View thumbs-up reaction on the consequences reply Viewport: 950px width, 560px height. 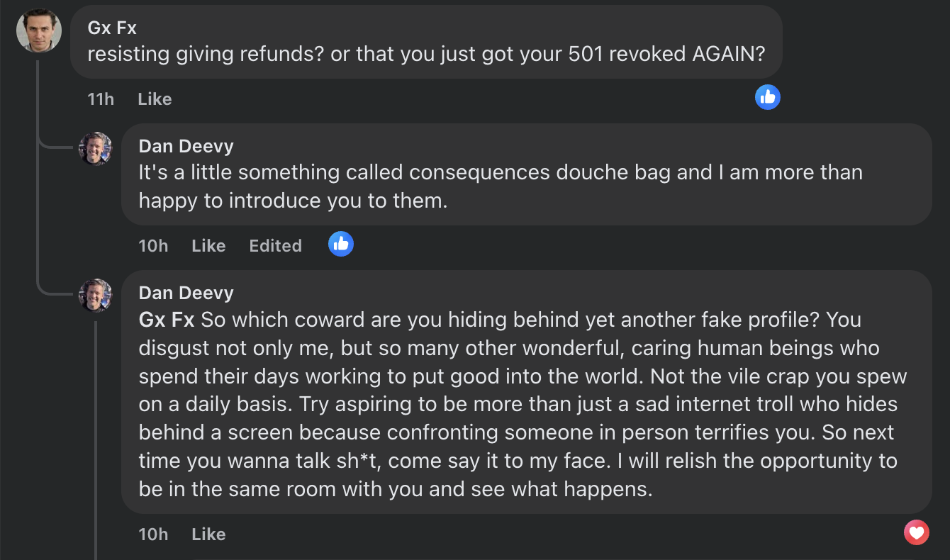pos(341,244)
